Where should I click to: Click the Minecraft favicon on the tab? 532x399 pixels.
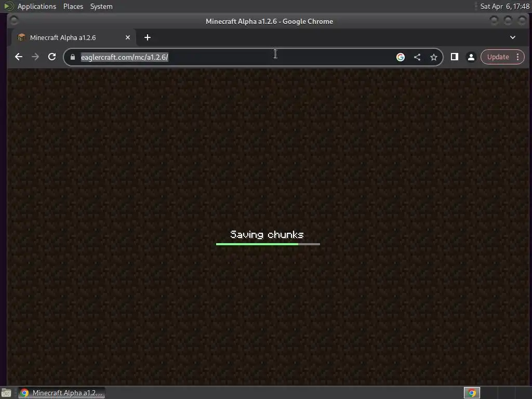click(22, 37)
